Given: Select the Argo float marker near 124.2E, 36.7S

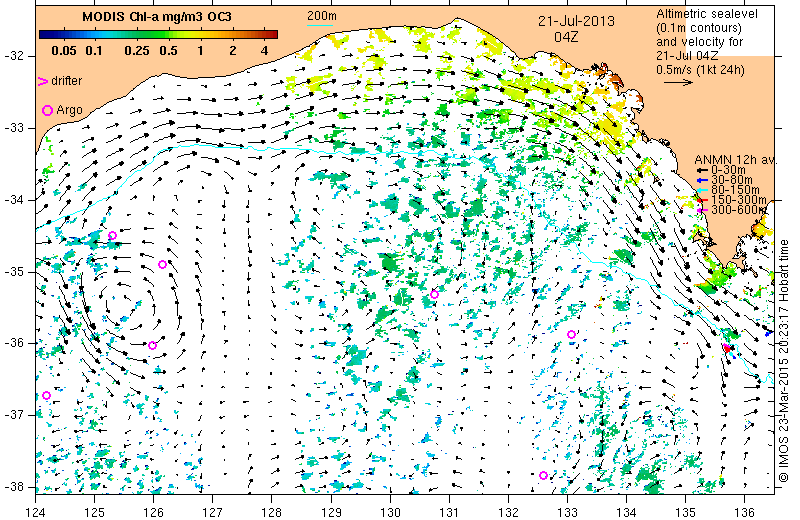Looking at the screenshot, I should point(46,395).
